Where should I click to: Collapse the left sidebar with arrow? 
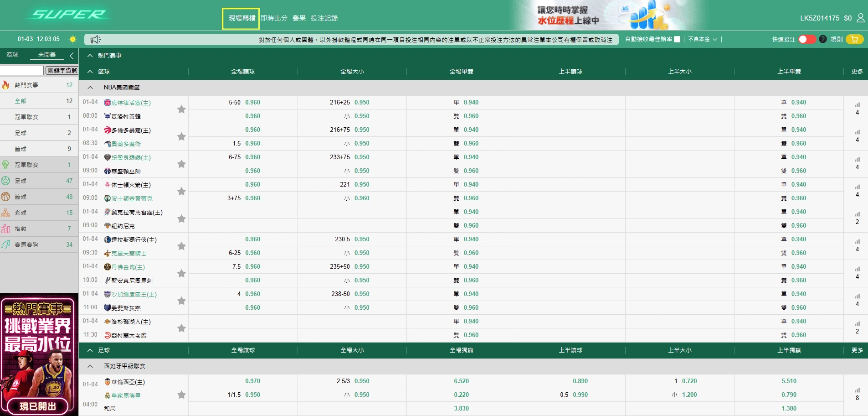[x=72, y=56]
